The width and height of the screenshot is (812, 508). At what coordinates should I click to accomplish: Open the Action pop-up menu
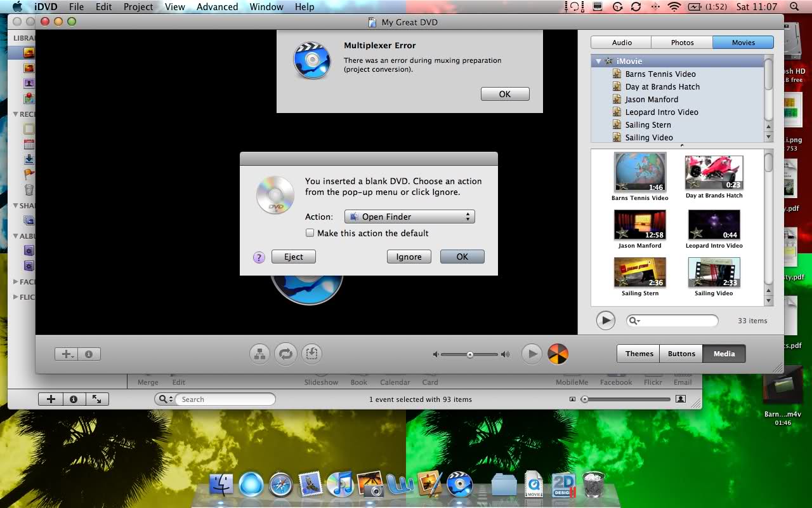point(409,217)
